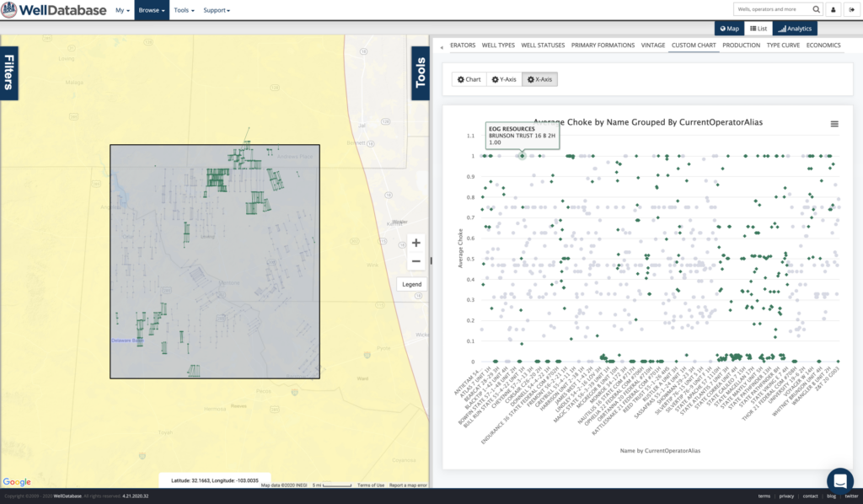
Task: Select the Custom Chart tab
Action: click(x=694, y=46)
